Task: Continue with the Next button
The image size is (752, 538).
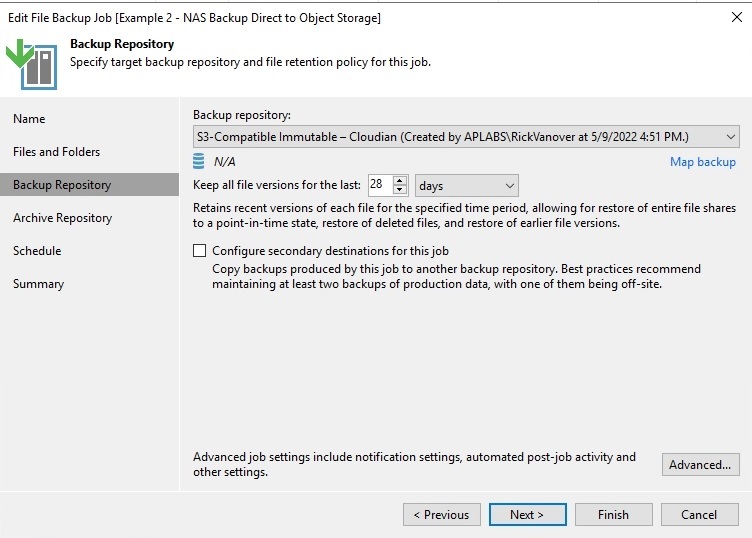Action: click(x=528, y=515)
